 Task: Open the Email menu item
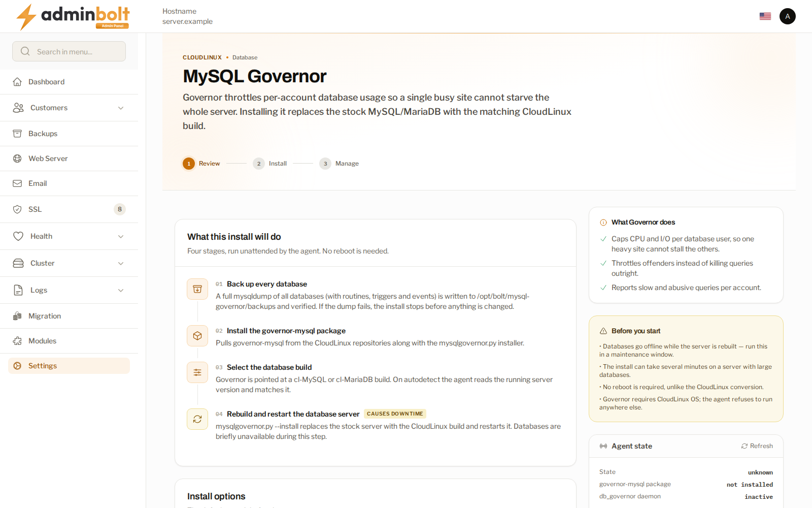pos(69,183)
